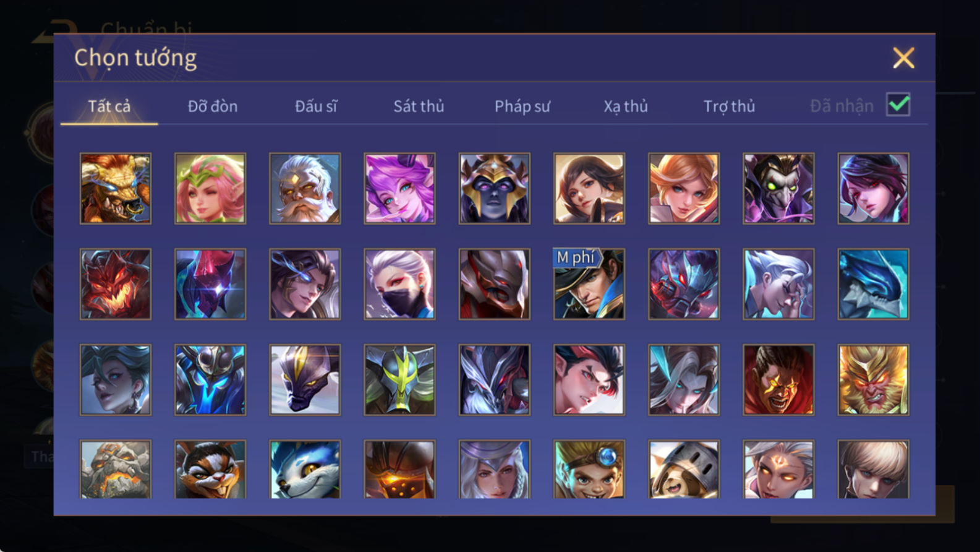The image size is (980, 552).
Task: Switch to the 'Đỡ đòn' tab
Action: pyautogui.click(x=213, y=106)
